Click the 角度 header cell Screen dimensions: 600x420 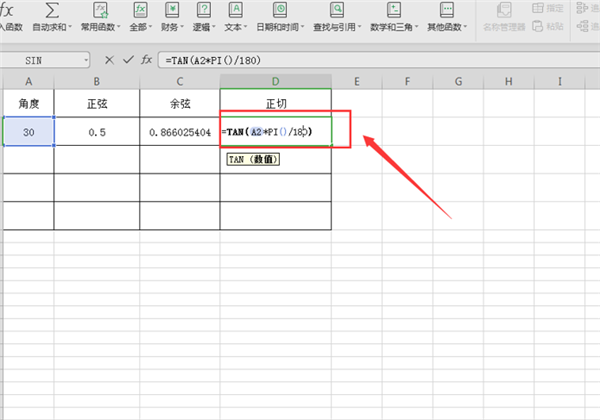[28, 103]
